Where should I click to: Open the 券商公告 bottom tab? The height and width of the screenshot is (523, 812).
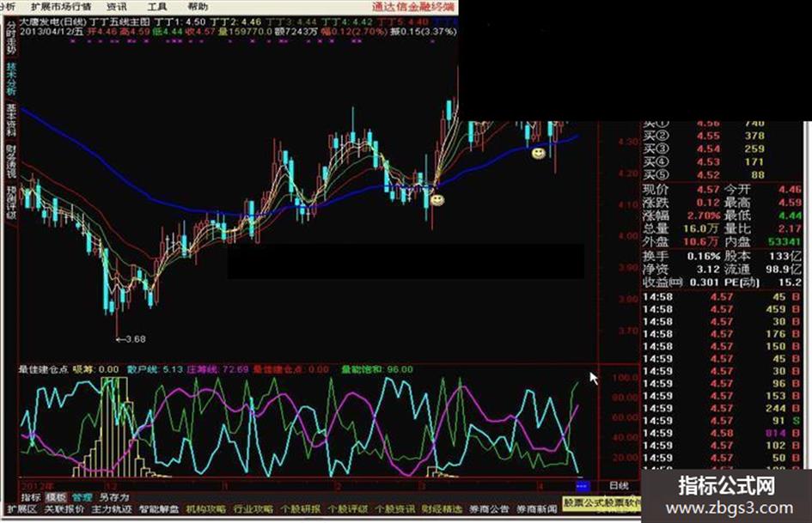click(x=489, y=509)
